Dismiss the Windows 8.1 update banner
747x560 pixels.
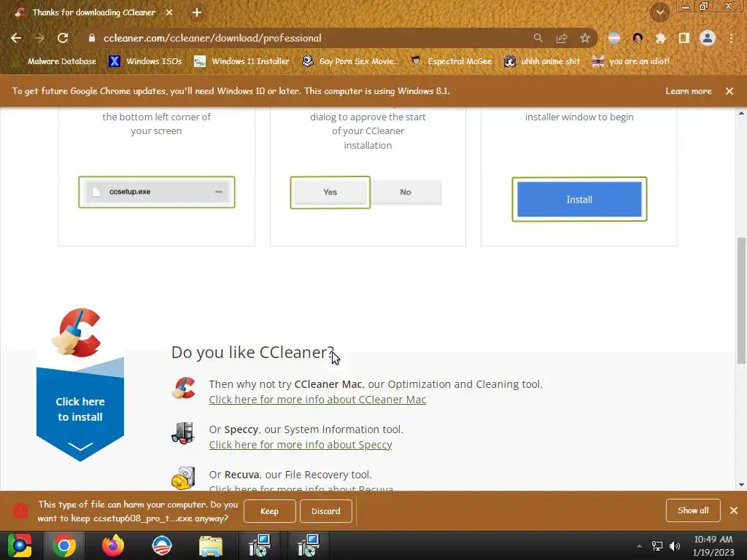pyautogui.click(x=729, y=91)
